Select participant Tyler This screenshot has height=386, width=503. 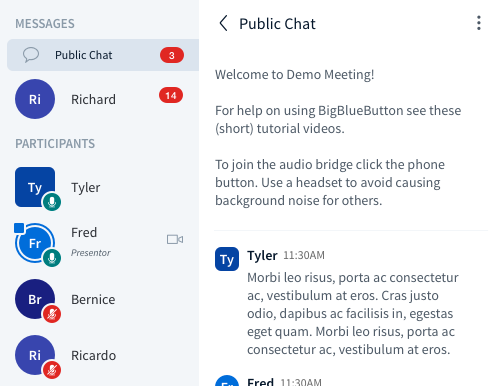click(x=103, y=188)
